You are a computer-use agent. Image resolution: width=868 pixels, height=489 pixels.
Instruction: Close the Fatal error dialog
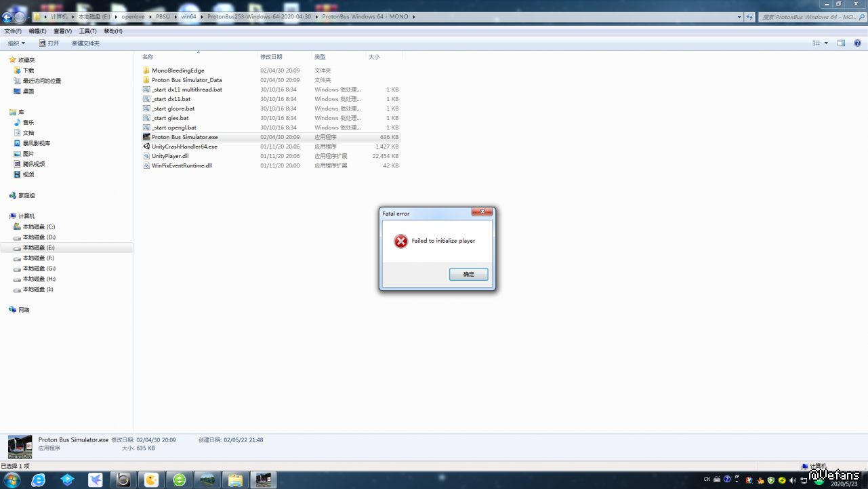[x=482, y=212]
